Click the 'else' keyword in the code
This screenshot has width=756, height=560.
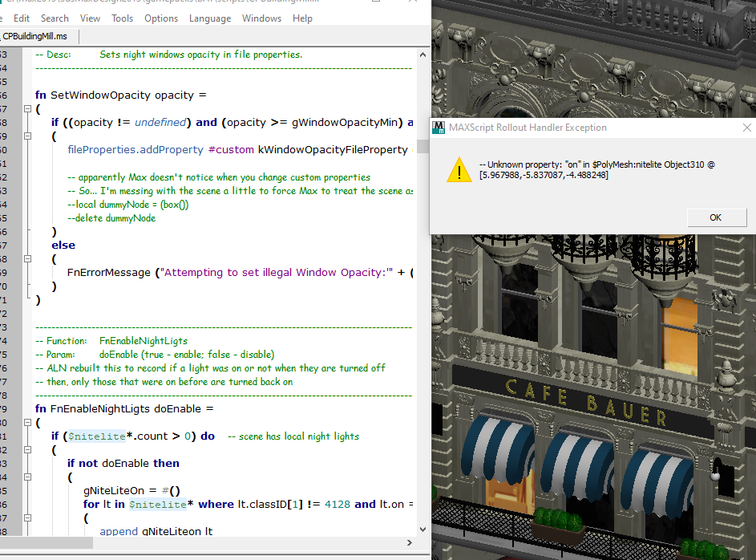(63, 245)
